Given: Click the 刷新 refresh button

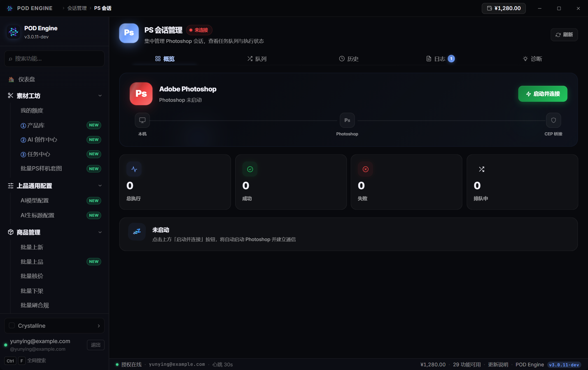Looking at the screenshot, I should 564,35.
